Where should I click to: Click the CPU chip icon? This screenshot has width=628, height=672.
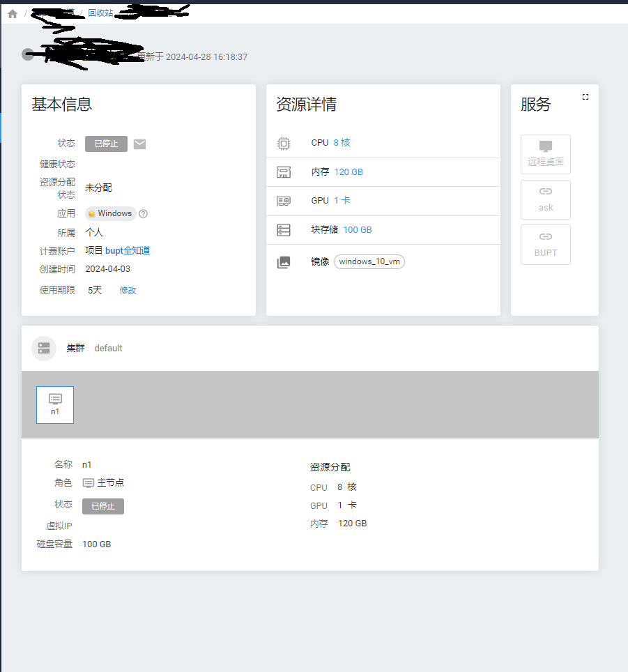[x=284, y=143]
